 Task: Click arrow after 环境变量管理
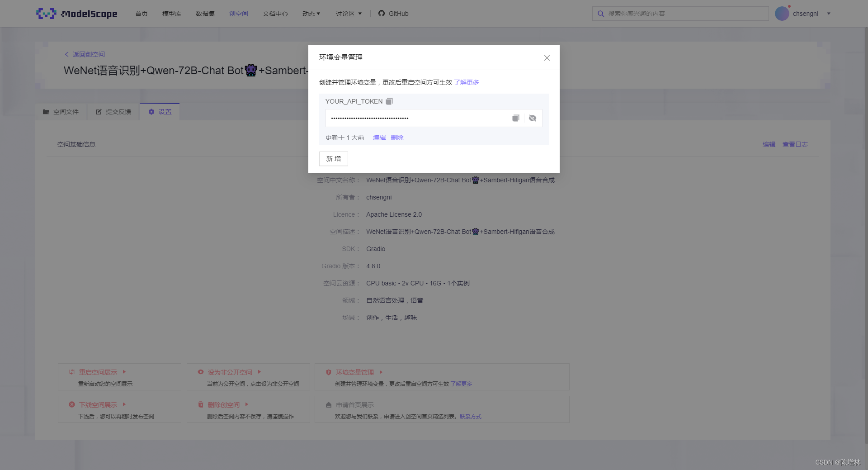[381, 372]
